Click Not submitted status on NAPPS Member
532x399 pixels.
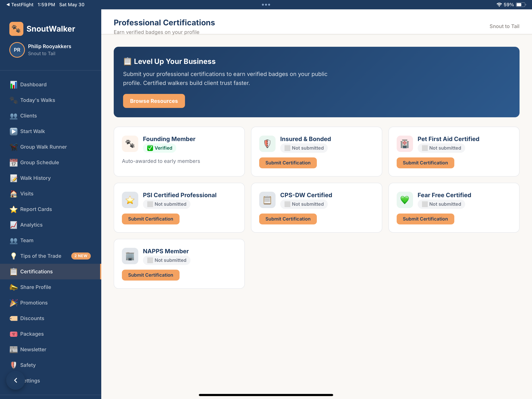click(x=166, y=260)
